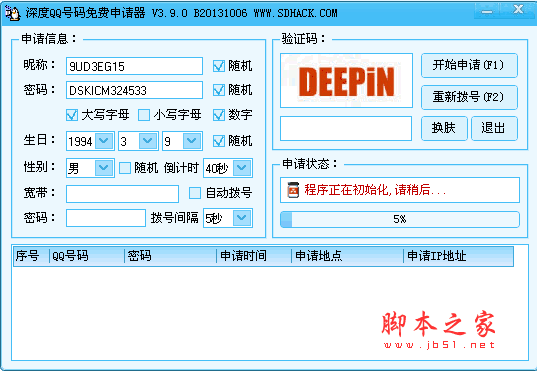Click 退出 exit button
The image size is (537, 371).
click(494, 128)
